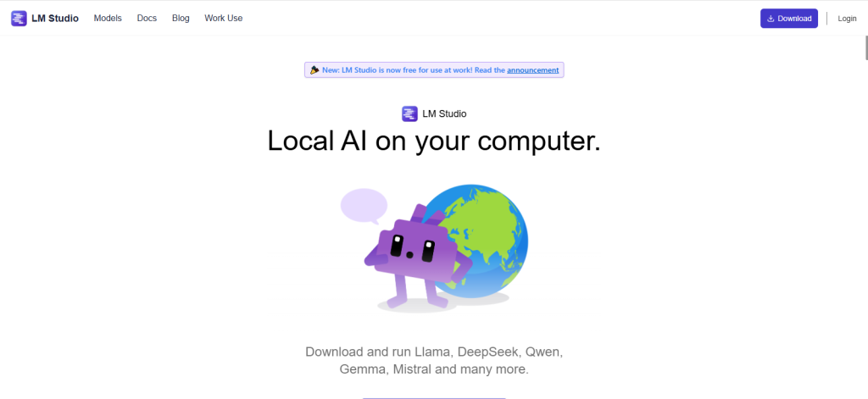This screenshot has width=868, height=399.
Task: Click the purple Download button
Action: pos(789,19)
